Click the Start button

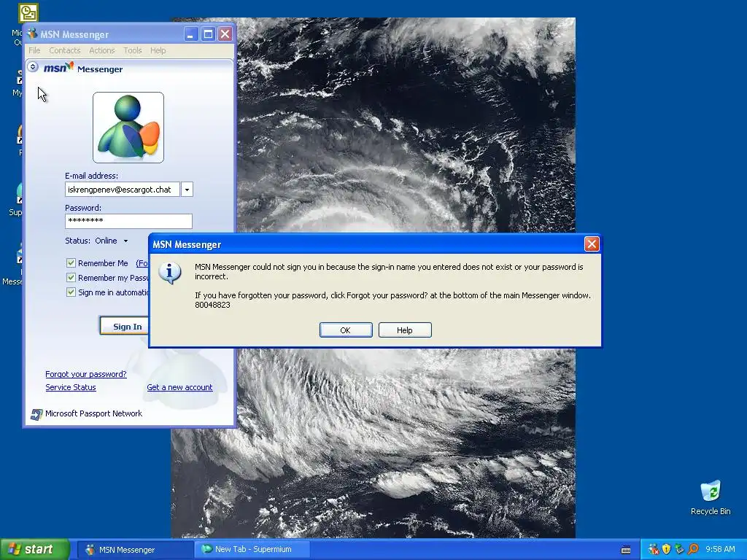point(34,550)
